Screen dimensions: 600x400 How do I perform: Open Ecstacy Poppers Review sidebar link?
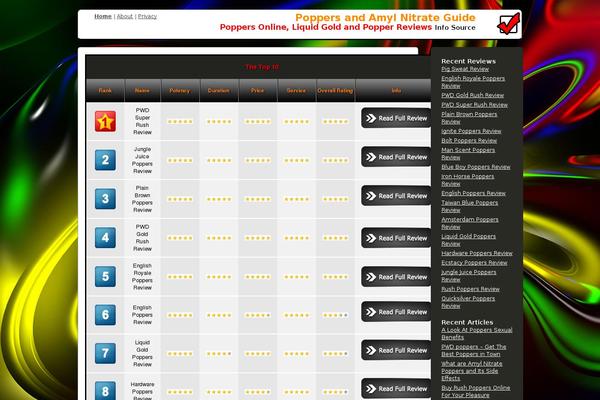pyautogui.click(x=474, y=263)
